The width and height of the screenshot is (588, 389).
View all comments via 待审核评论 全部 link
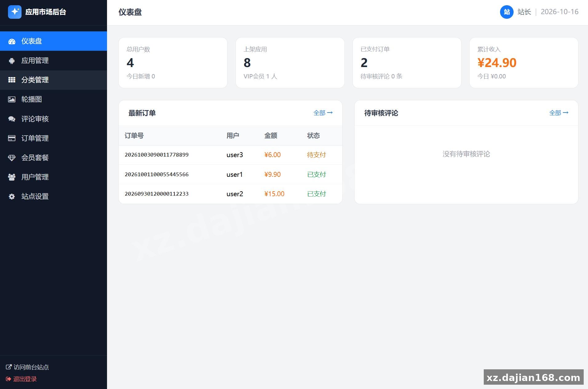tap(559, 113)
